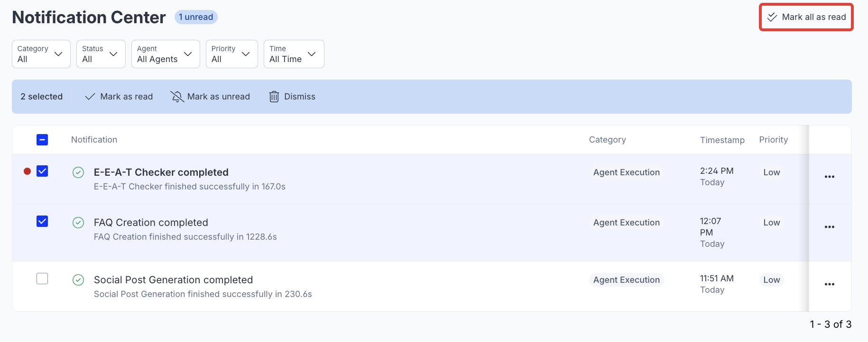Image resolution: width=868 pixels, height=342 pixels.
Task: Click the Notification column header
Action: pos(94,140)
